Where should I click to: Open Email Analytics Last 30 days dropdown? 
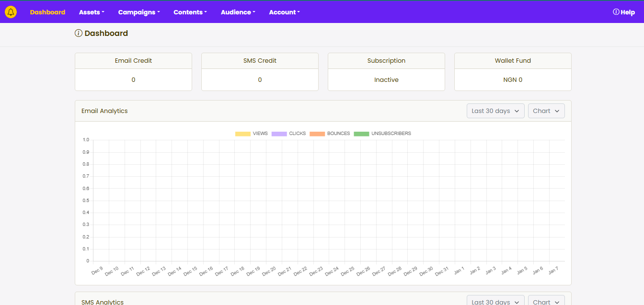click(x=495, y=111)
